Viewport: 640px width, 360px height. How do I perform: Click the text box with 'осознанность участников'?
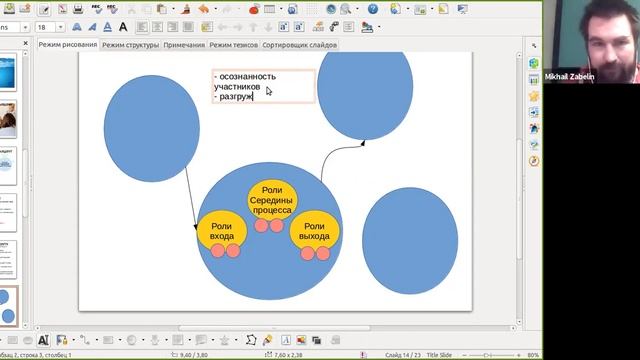[264, 86]
